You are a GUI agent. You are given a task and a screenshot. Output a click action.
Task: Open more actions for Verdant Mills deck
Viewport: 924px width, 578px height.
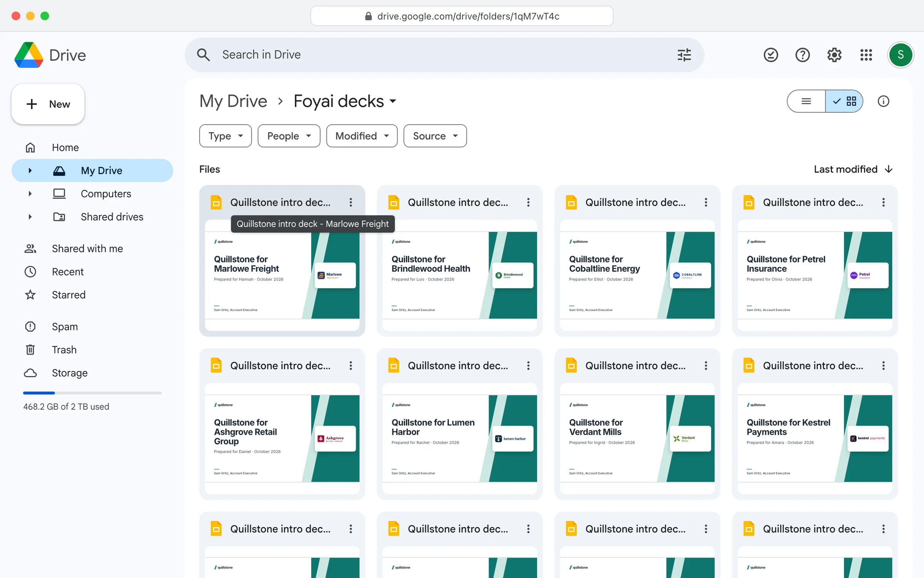[706, 366]
